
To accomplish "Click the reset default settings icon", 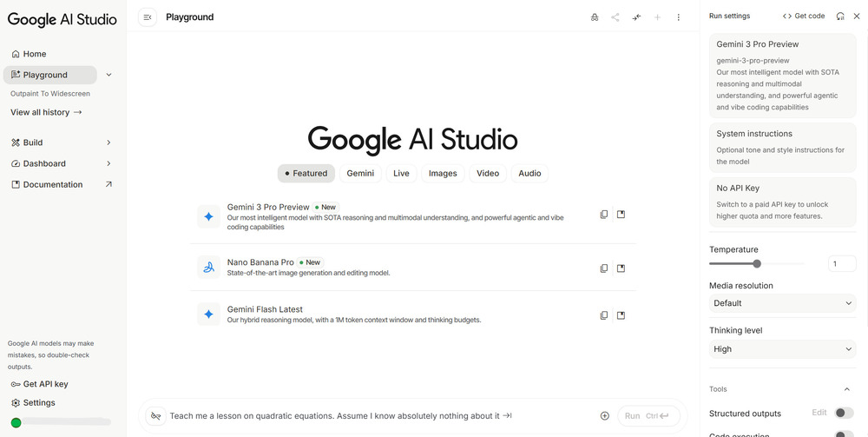I will click(840, 16).
